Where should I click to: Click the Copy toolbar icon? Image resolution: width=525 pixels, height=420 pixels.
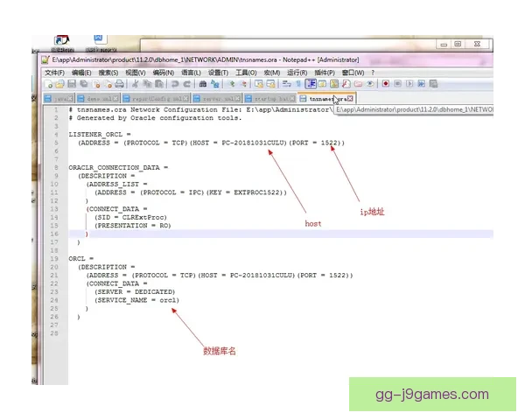coord(147,84)
